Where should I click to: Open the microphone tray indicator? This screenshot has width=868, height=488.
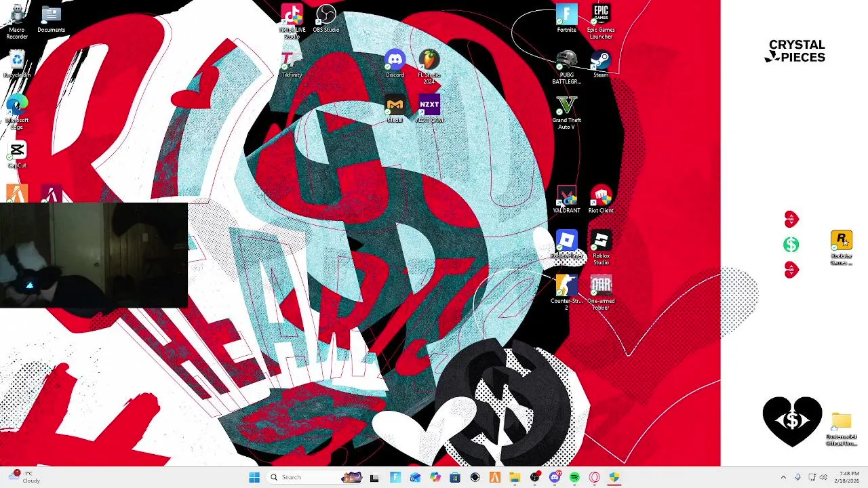(x=798, y=477)
